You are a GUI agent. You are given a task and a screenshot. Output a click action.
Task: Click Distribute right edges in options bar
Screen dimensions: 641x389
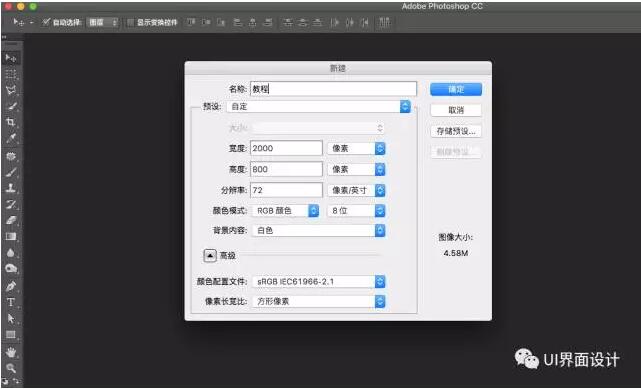pyautogui.click(x=365, y=22)
